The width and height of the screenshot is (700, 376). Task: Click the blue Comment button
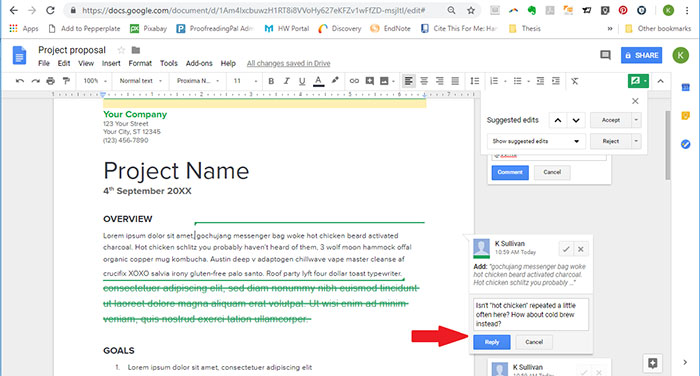510,172
